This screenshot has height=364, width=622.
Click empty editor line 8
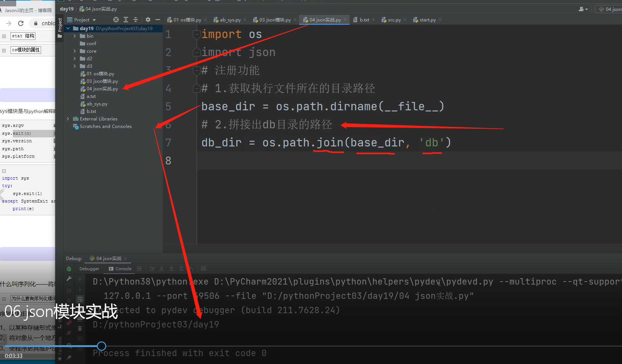coord(409,161)
